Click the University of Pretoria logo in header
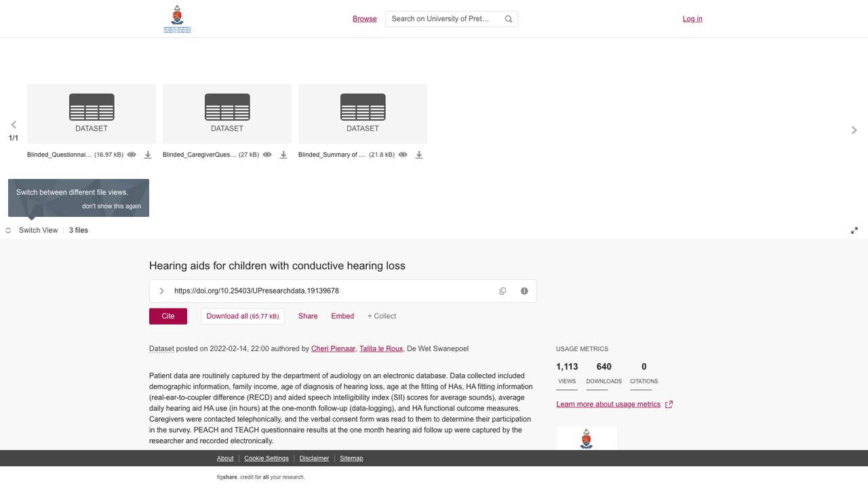This screenshot has height=488, width=868. coord(177,19)
